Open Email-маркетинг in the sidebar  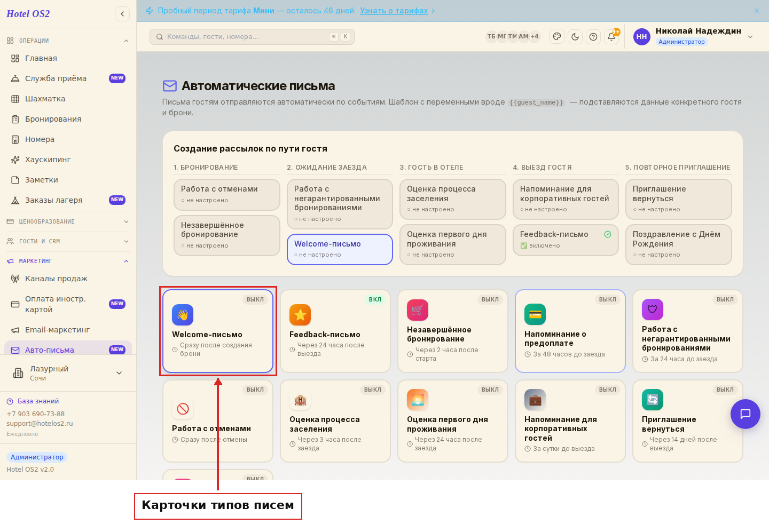[x=68, y=330]
